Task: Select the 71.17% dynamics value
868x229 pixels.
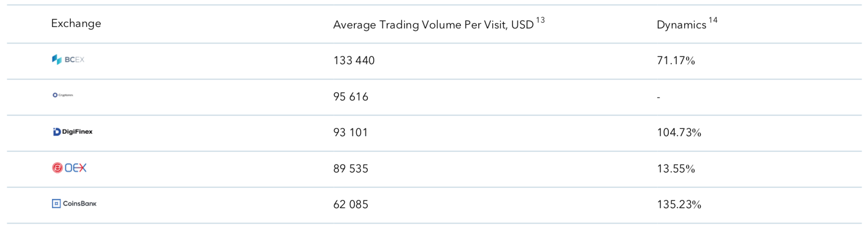Action: click(676, 60)
